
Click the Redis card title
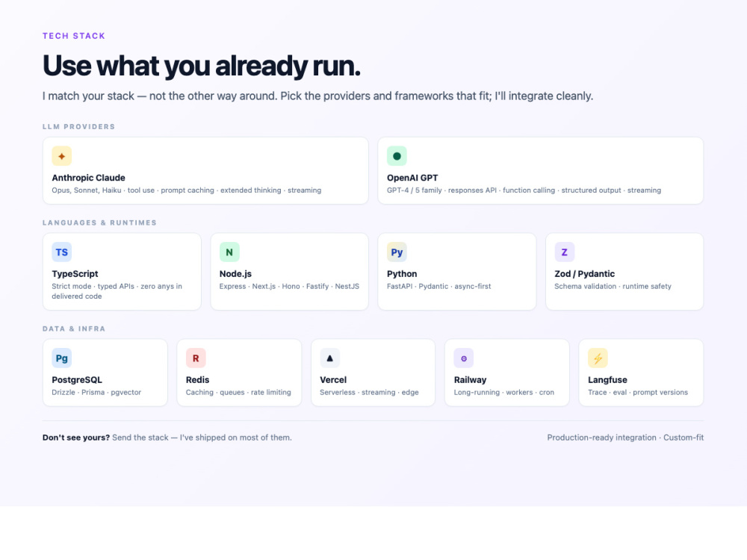[x=197, y=380]
